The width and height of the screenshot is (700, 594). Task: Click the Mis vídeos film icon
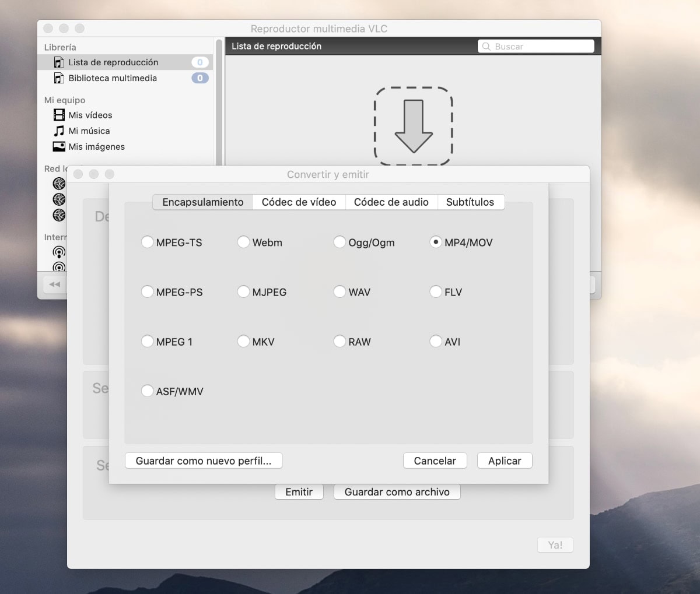[x=59, y=115]
